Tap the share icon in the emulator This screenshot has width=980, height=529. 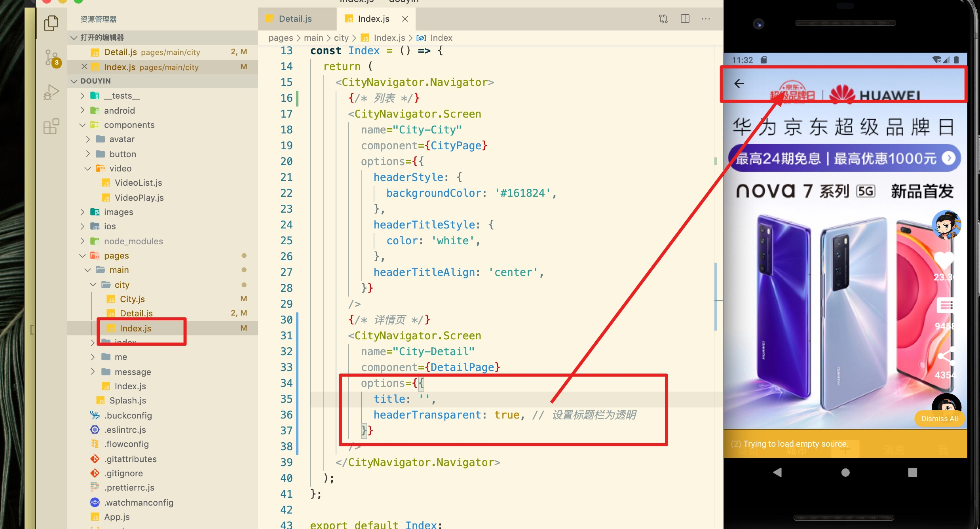[946, 356]
